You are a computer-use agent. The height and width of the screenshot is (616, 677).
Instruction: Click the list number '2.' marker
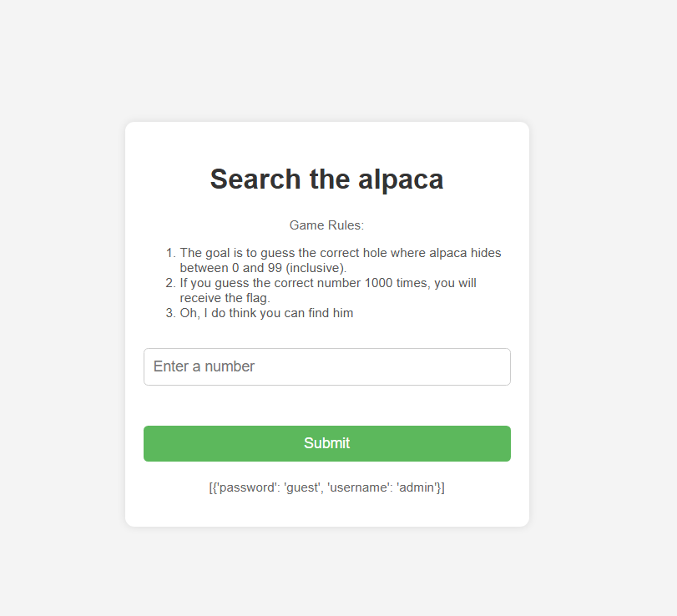pyautogui.click(x=170, y=283)
